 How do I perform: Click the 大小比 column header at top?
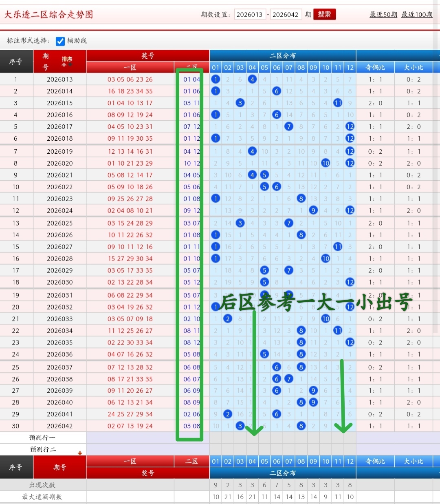[414, 67]
